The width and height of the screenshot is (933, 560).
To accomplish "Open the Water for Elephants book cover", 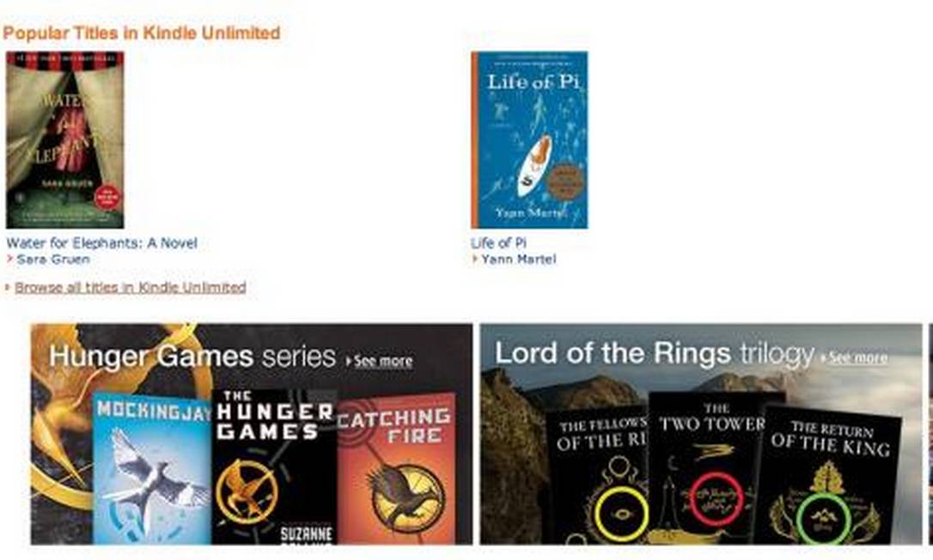I will 64,140.
